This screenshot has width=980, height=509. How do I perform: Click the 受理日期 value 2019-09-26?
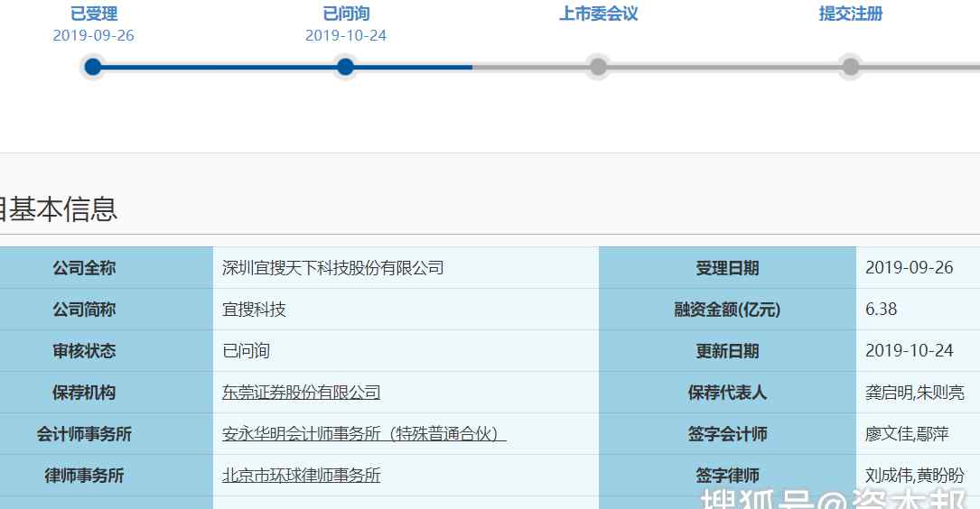coord(910,268)
